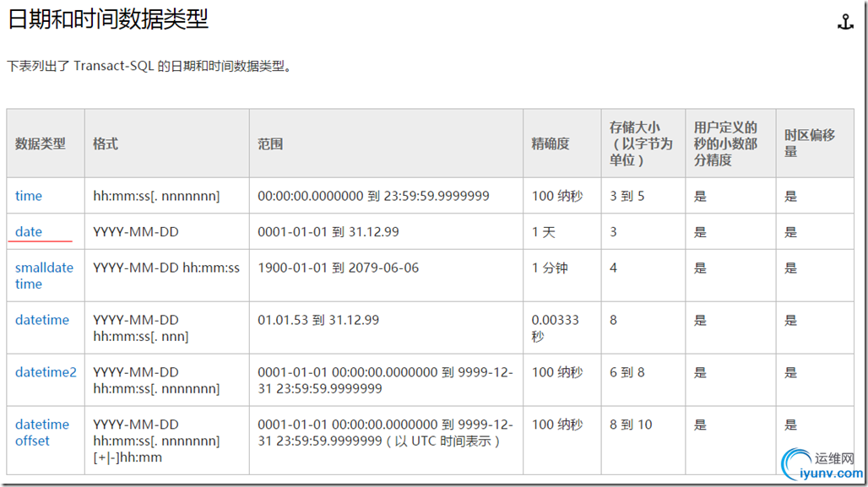Select the 格式 column header
Screen dimensions: 868x487
106,143
